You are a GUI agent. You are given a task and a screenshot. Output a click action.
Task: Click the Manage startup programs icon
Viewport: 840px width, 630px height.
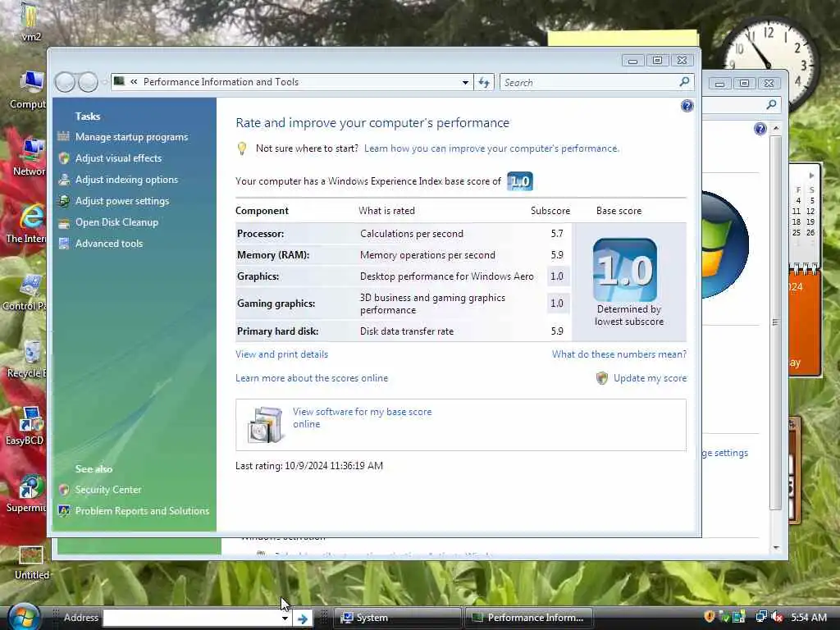[x=64, y=137]
